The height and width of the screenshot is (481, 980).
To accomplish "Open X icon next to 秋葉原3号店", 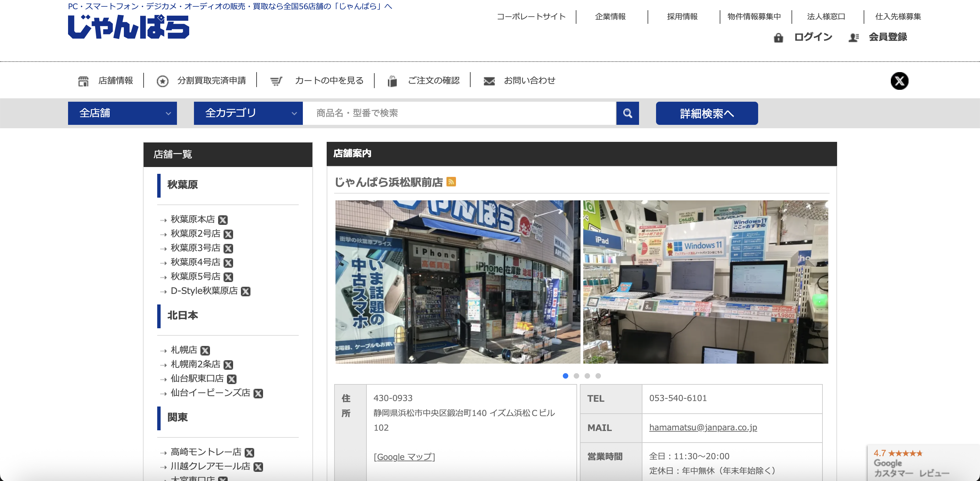I will 228,248.
